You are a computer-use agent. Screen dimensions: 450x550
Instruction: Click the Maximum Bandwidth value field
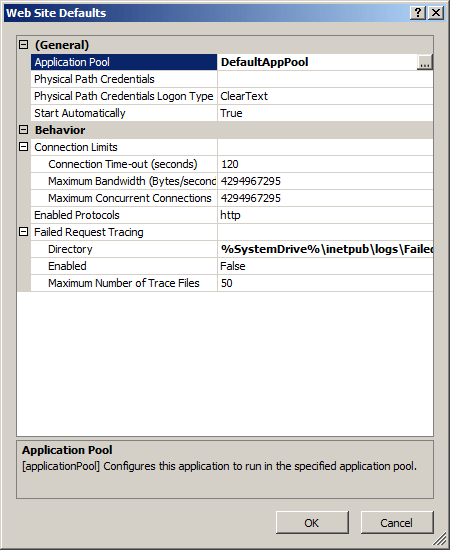click(325, 181)
